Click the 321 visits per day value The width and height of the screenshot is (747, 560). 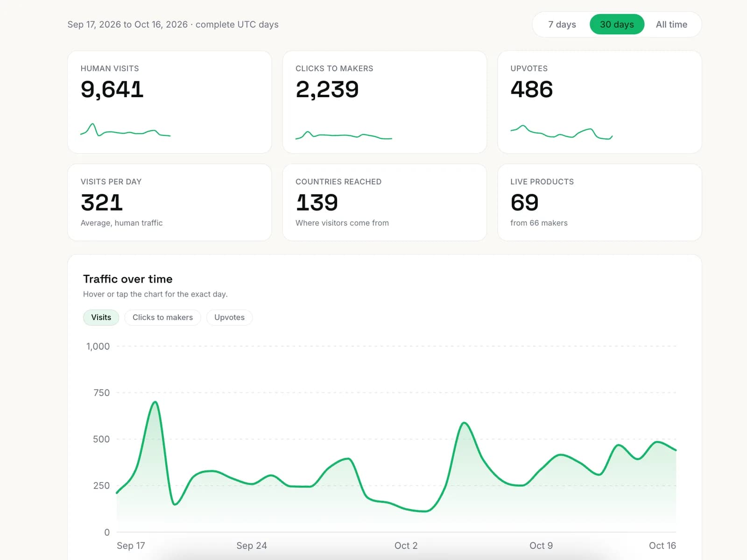pyautogui.click(x=102, y=202)
